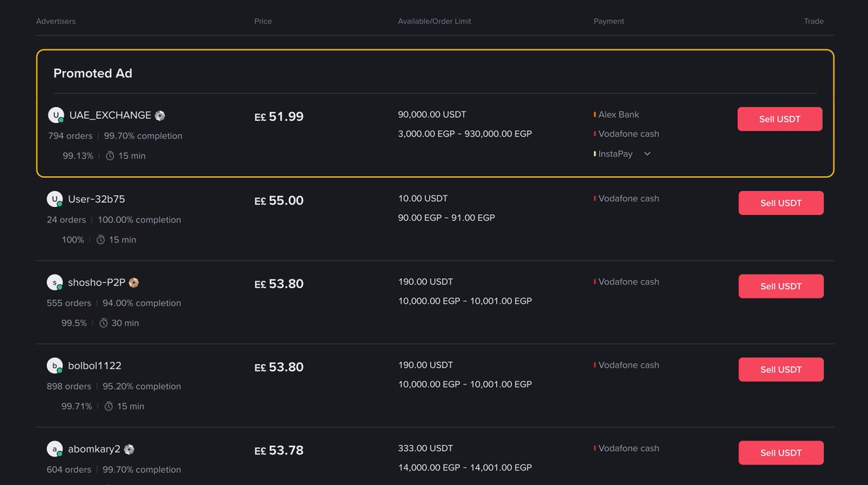The width and height of the screenshot is (868, 485).
Task: Click price E£ 51.99
Action: pos(279,117)
